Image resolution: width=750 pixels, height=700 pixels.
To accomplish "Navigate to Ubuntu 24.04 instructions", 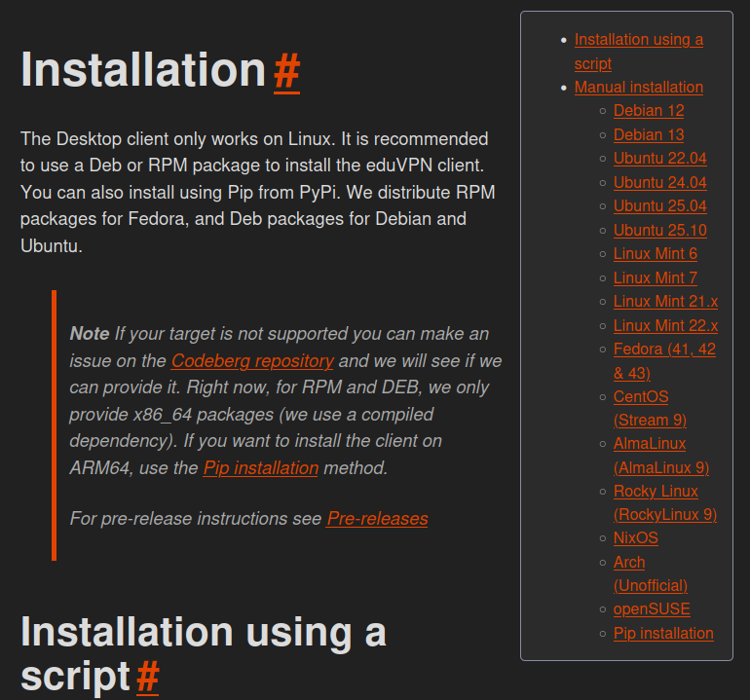I will 659,183.
